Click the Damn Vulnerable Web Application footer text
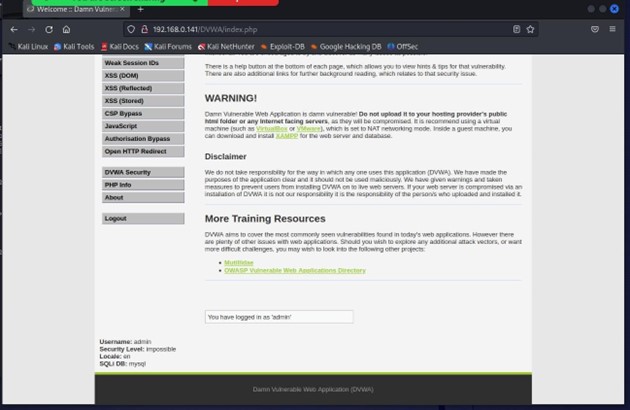 [313, 389]
